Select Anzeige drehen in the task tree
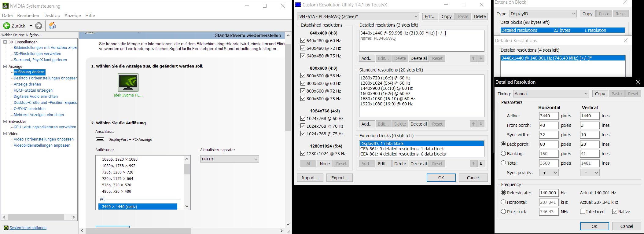Image resolution: width=644 pixels, height=234 pixels. point(27,84)
